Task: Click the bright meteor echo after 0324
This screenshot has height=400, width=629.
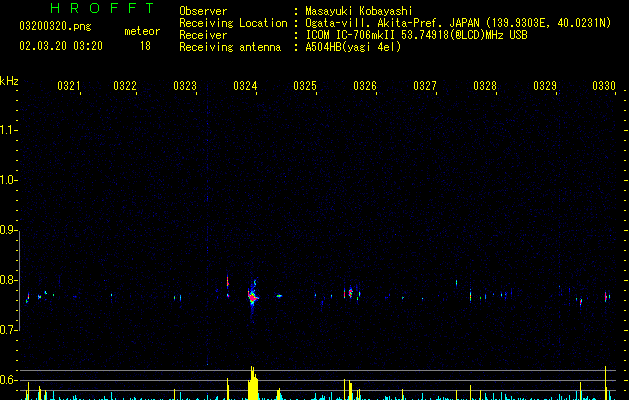Action: tap(253, 297)
